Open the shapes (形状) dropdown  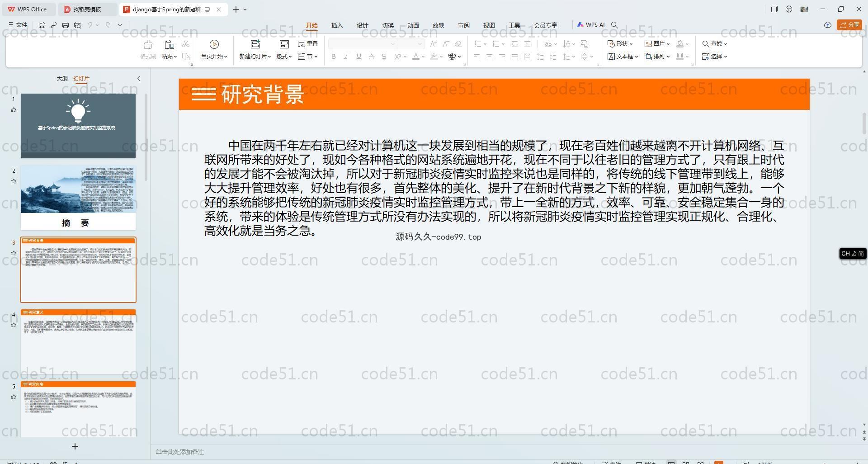620,44
